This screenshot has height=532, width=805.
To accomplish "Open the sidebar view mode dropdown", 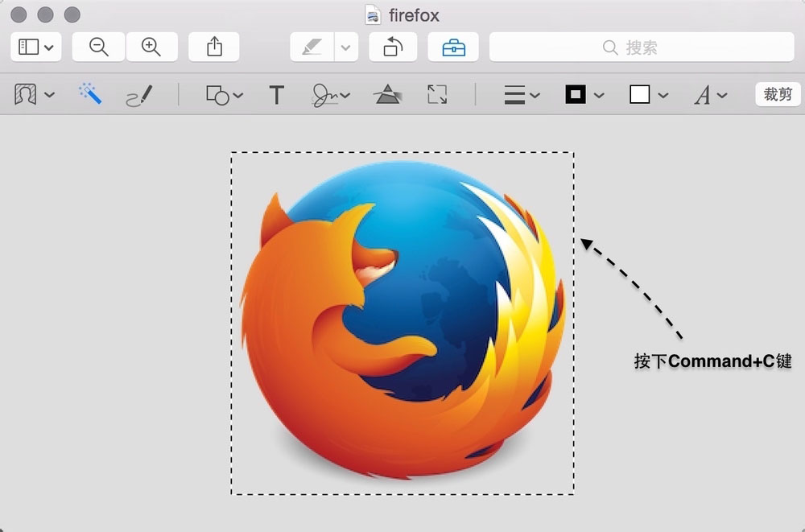I will click(36, 47).
